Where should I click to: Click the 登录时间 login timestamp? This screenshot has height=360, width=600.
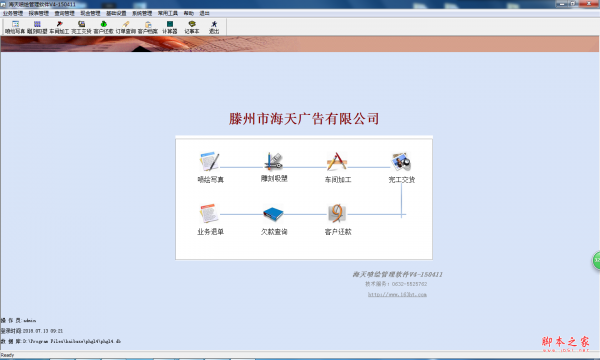pyautogui.click(x=32, y=331)
